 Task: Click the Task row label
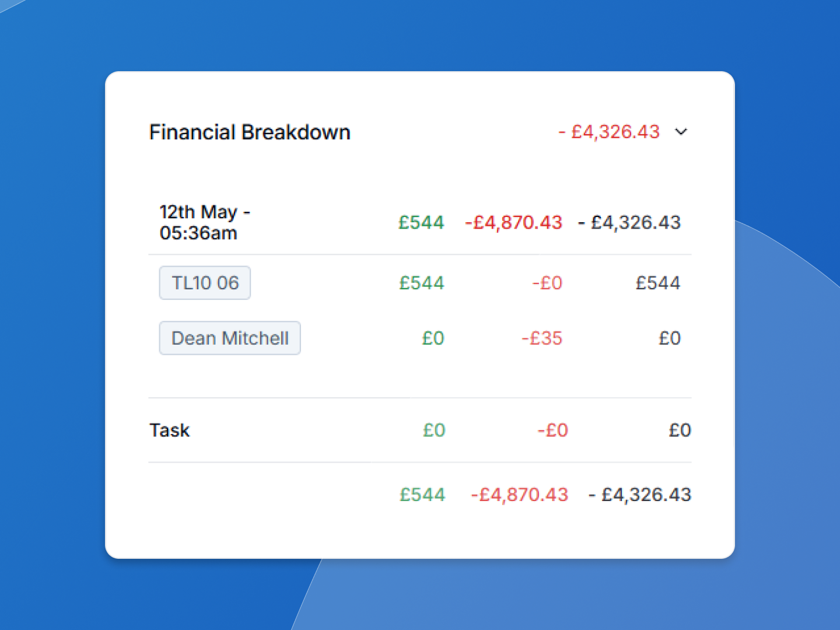(x=170, y=430)
